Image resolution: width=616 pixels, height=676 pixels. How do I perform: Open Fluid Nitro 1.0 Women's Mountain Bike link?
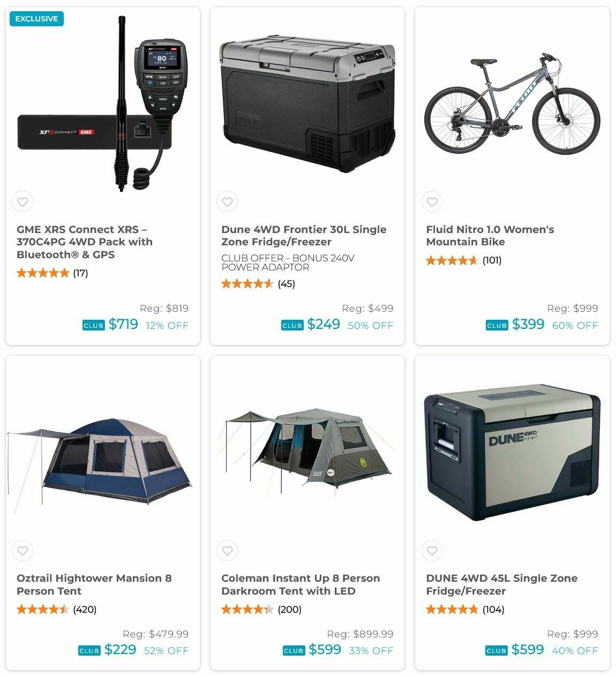coord(490,236)
